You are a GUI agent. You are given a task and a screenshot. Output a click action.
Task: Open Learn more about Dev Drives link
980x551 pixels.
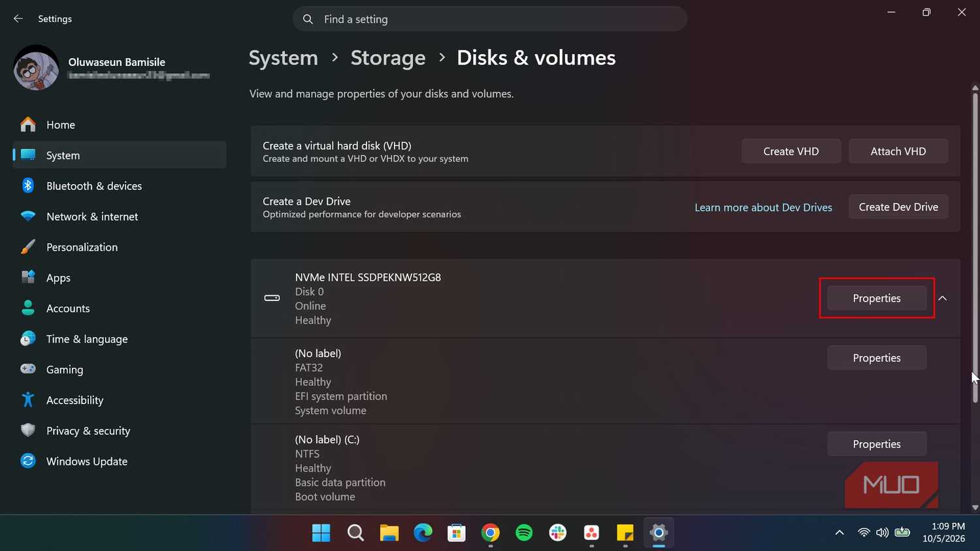(x=763, y=208)
